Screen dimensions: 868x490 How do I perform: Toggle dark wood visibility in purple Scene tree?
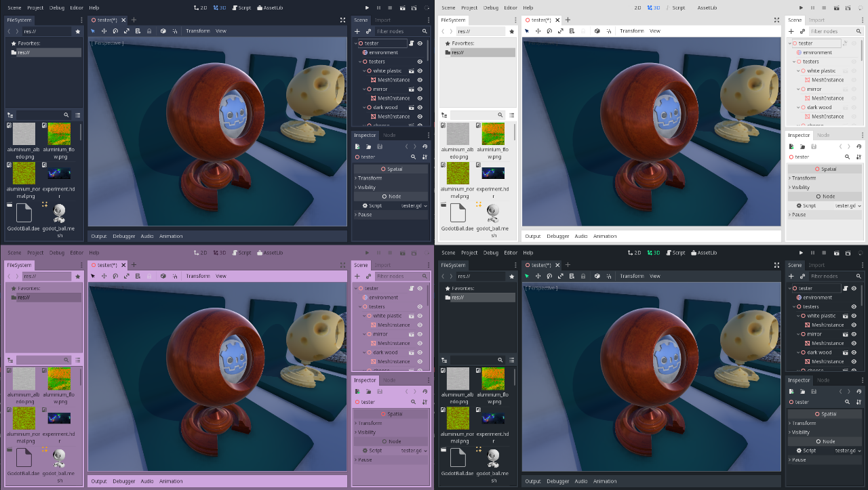coord(420,352)
